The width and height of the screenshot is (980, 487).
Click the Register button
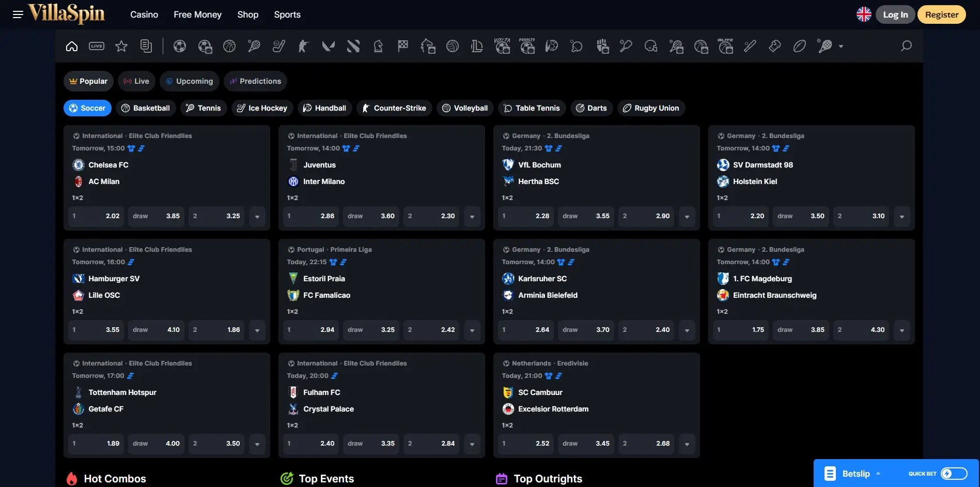(x=942, y=14)
